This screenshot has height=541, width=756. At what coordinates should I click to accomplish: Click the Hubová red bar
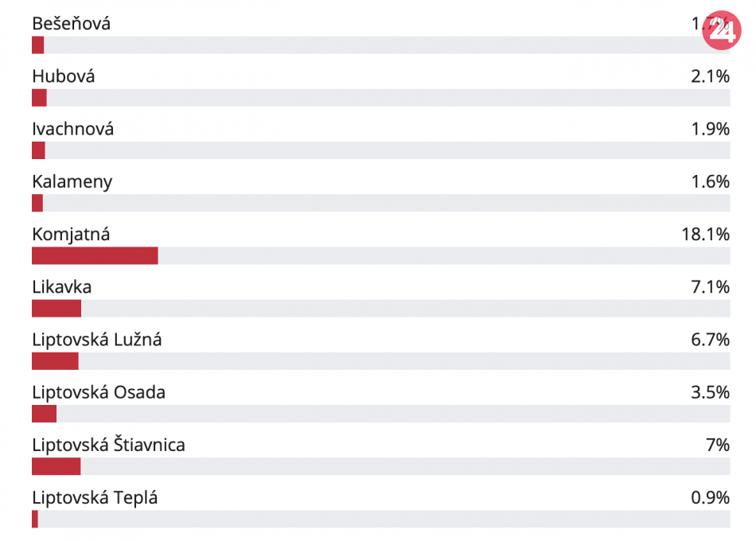tap(40, 98)
